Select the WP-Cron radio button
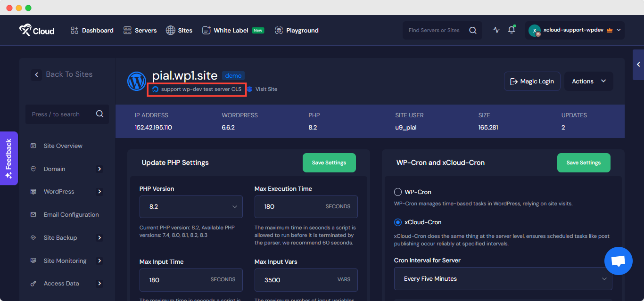Viewport: 644px width, 301px height. [x=398, y=192]
